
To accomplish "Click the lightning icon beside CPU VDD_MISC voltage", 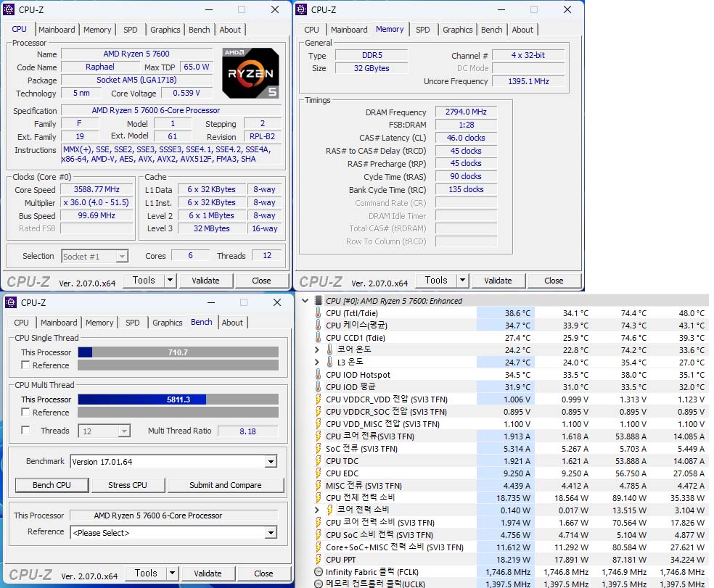I will [x=319, y=423].
